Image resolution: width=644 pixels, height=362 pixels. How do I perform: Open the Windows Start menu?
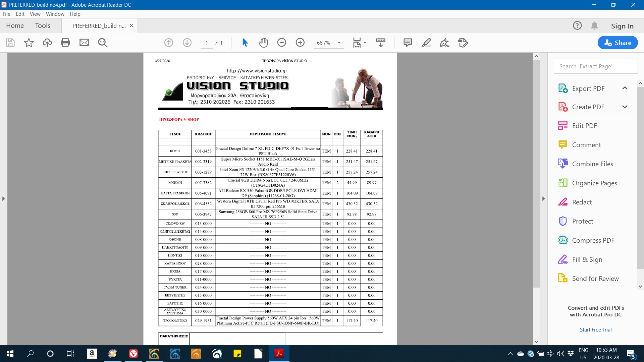pos(10,354)
